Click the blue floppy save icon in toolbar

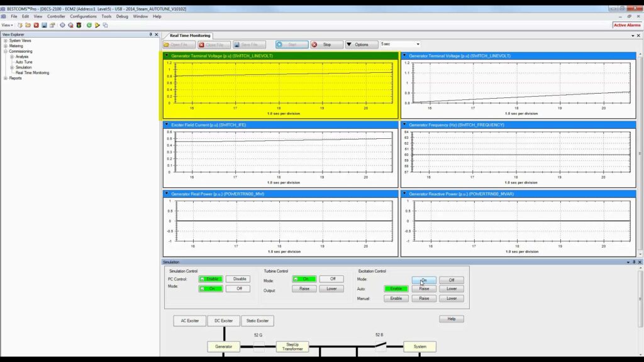[44, 25]
